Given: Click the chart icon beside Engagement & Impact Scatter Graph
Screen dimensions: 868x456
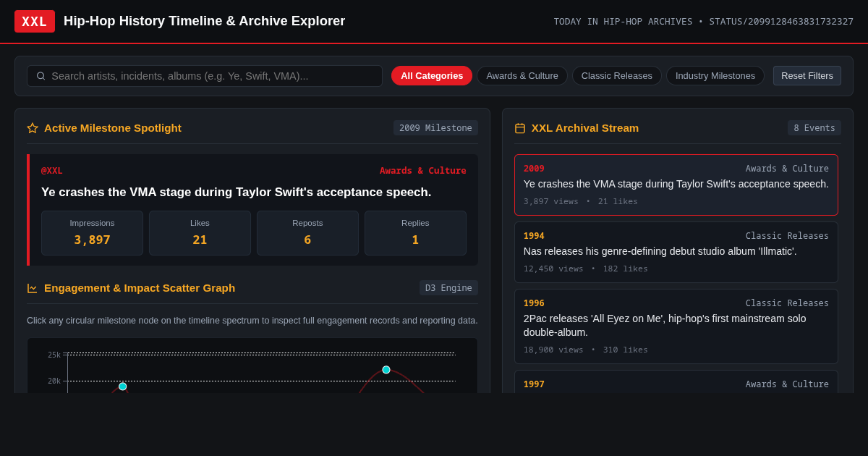Looking at the screenshot, I should pos(33,288).
